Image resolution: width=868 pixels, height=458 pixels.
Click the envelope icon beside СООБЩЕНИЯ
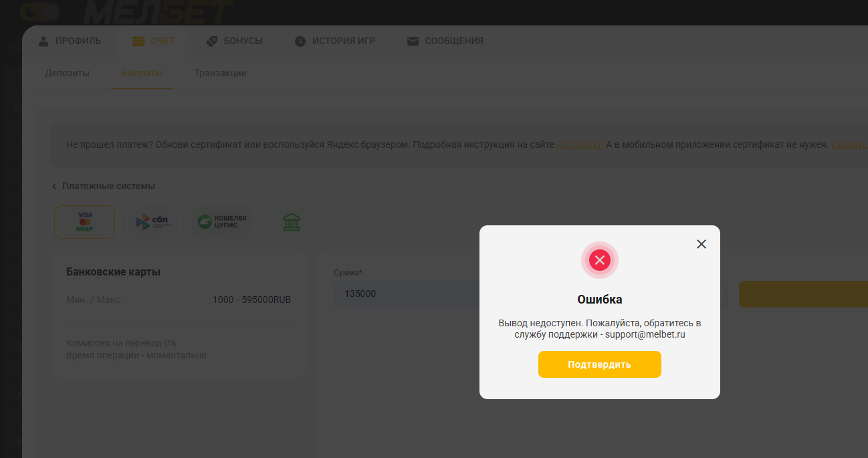click(413, 41)
